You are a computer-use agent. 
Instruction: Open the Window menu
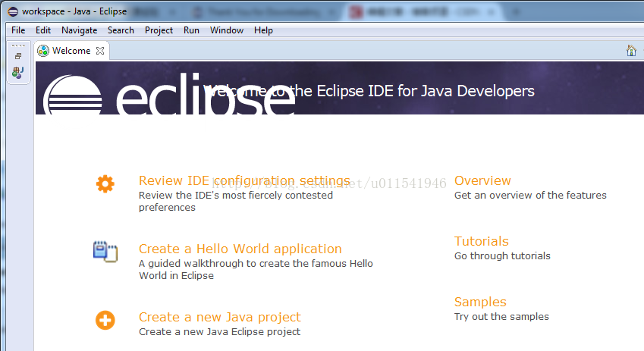click(227, 30)
